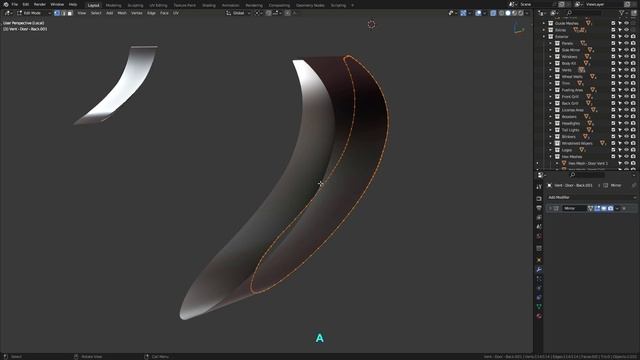Toggle viewport overlays

[x=478, y=13]
